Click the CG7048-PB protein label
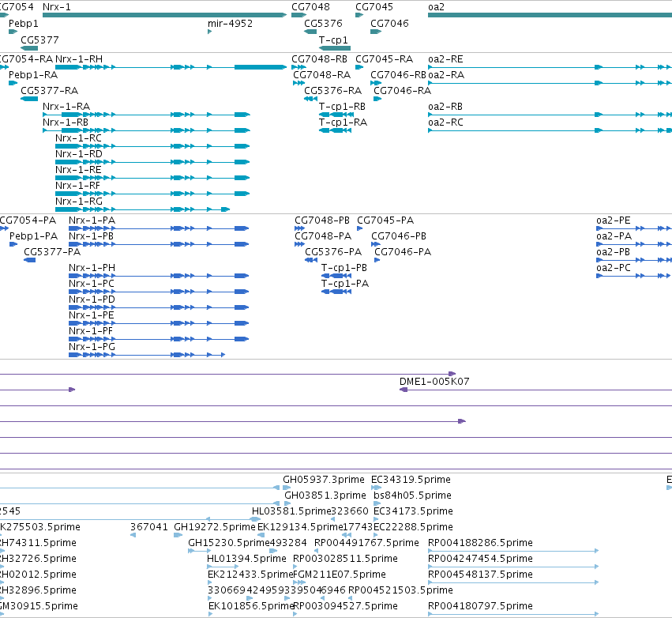Screen dimensions: 672x618 pyautogui.click(x=322, y=220)
